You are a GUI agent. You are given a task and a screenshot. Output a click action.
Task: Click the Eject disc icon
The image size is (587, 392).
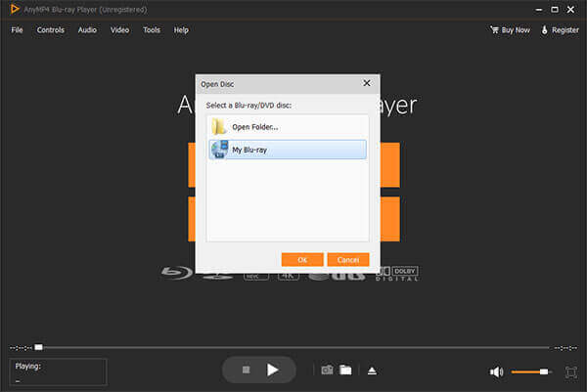point(372,370)
